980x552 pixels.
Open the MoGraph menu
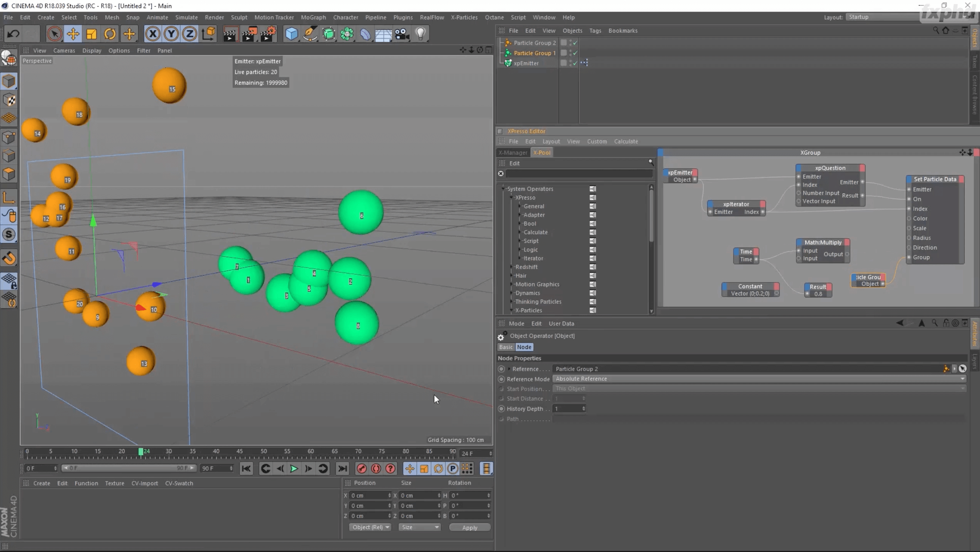pos(313,17)
